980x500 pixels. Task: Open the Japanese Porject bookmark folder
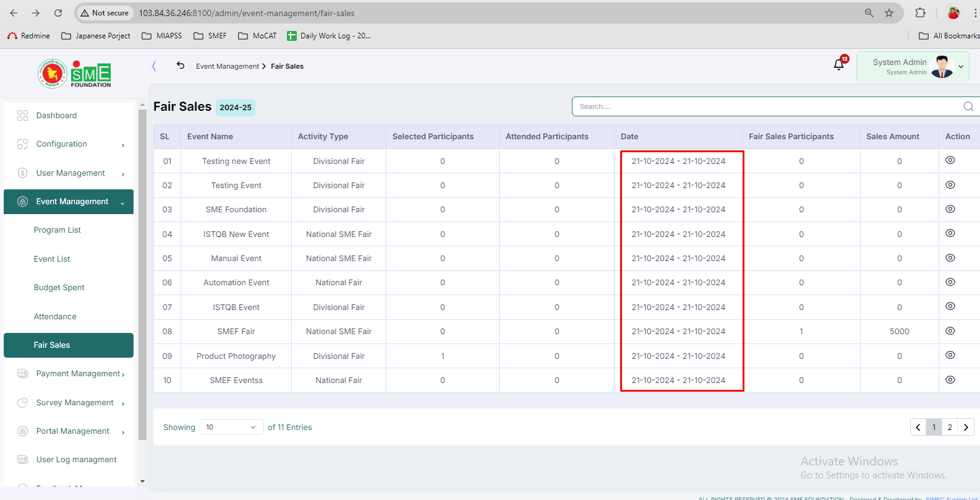(x=96, y=36)
